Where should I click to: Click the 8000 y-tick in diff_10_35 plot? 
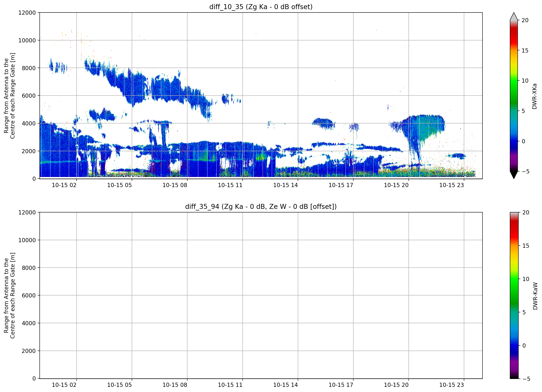[29, 68]
